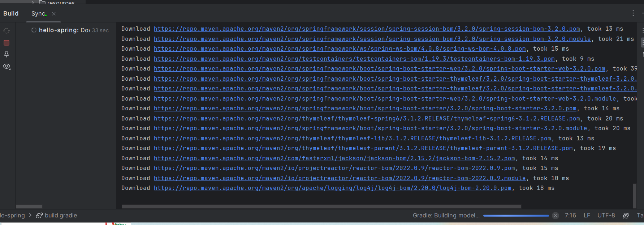This screenshot has height=225, width=644.
Task: Pin the Sync tab with the pin icon
Action: pyautogui.click(x=7, y=54)
